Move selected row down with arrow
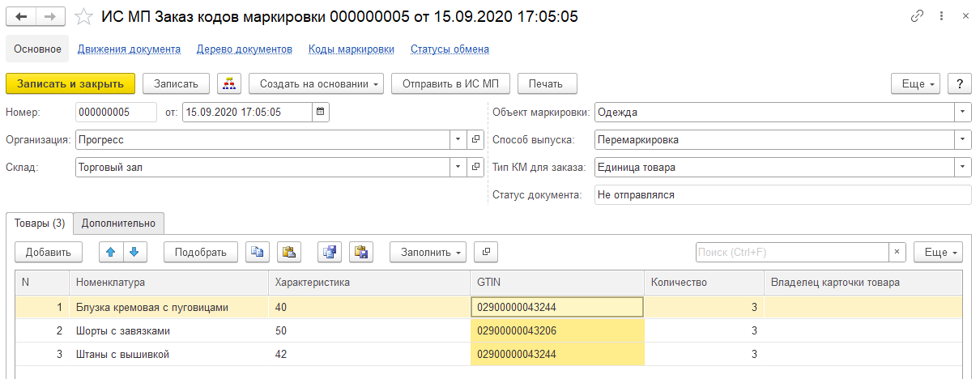The height and width of the screenshot is (379, 980). click(x=134, y=252)
